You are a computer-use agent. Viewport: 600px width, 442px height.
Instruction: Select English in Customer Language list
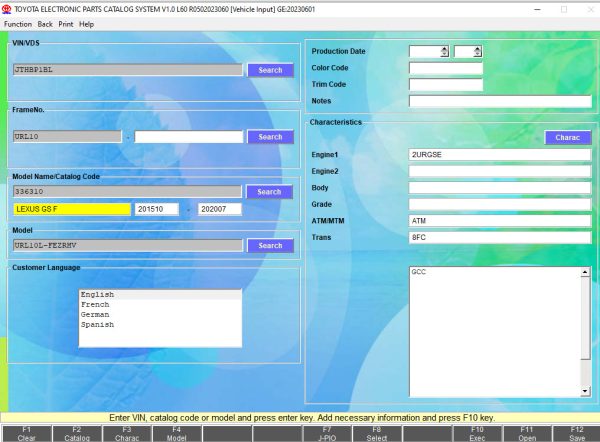(160, 294)
